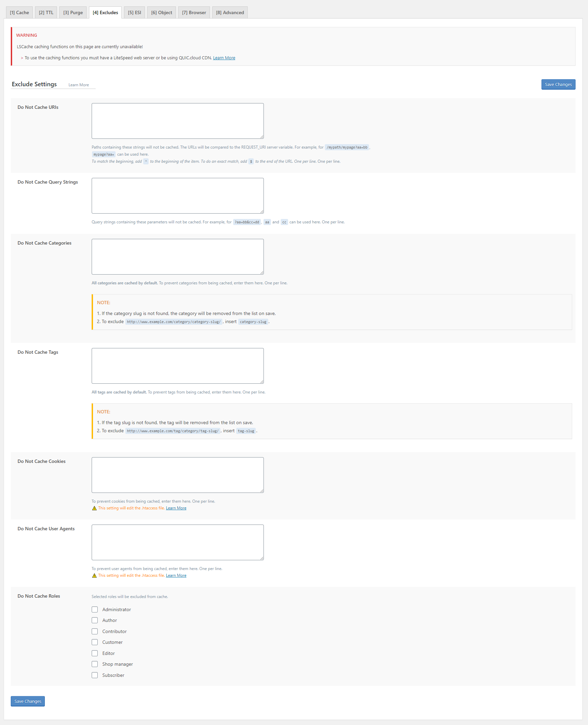Screen dimensions: 588x725
Task: Focus the Do Not Cache URIs textarea
Action: pos(178,121)
